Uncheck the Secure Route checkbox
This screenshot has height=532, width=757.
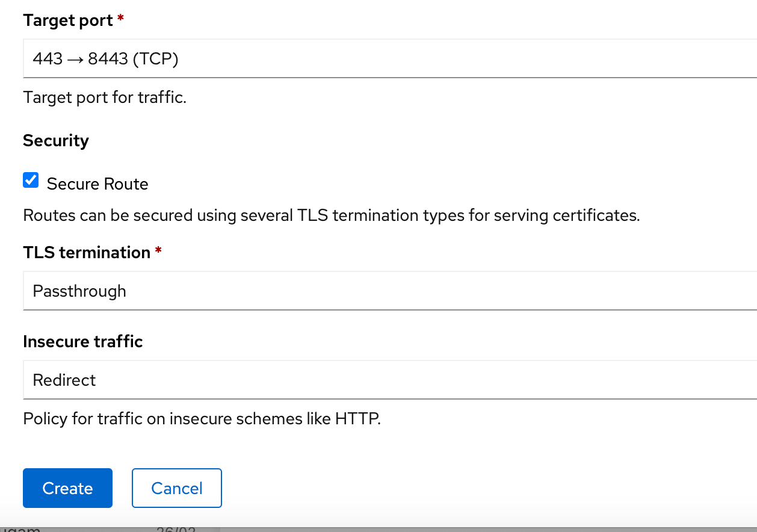click(x=31, y=180)
